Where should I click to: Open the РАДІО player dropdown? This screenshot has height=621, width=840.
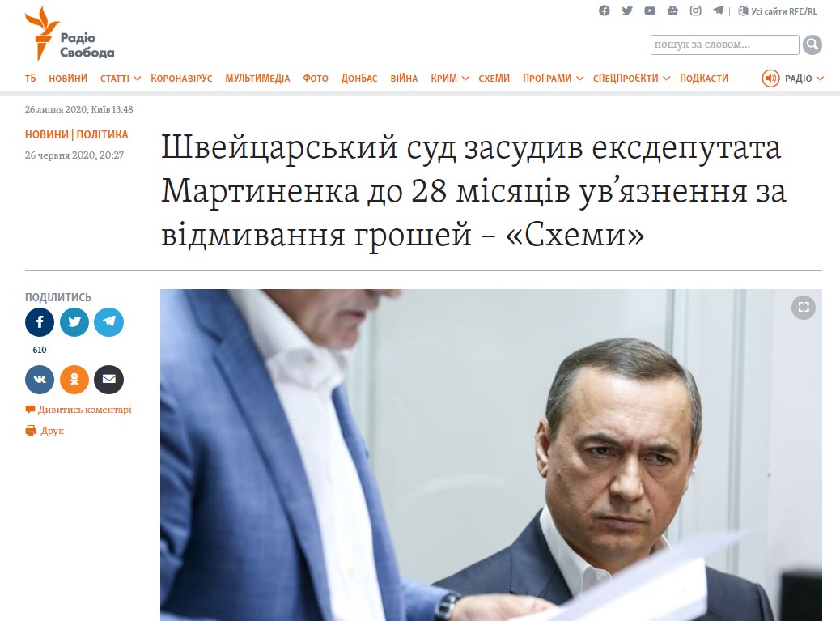(x=793, y=79)
